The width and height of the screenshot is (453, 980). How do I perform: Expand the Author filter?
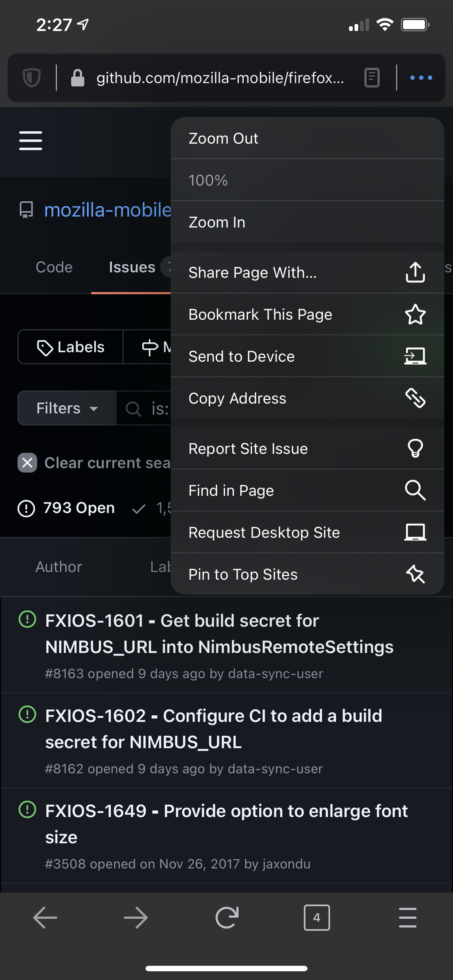(59, 567)
